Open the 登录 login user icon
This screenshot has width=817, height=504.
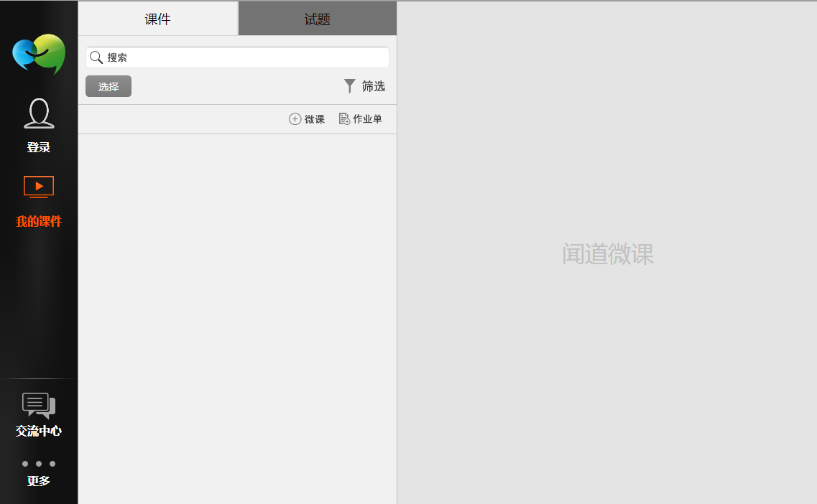point(39,113)
